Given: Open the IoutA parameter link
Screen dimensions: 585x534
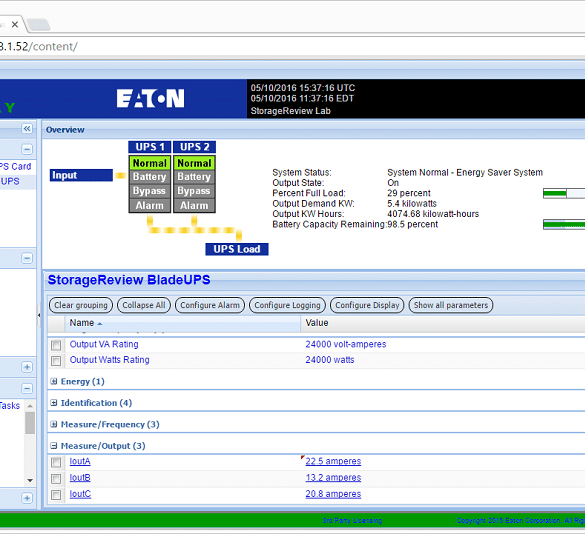Looking at the screenshot, I should pos(80,462).
